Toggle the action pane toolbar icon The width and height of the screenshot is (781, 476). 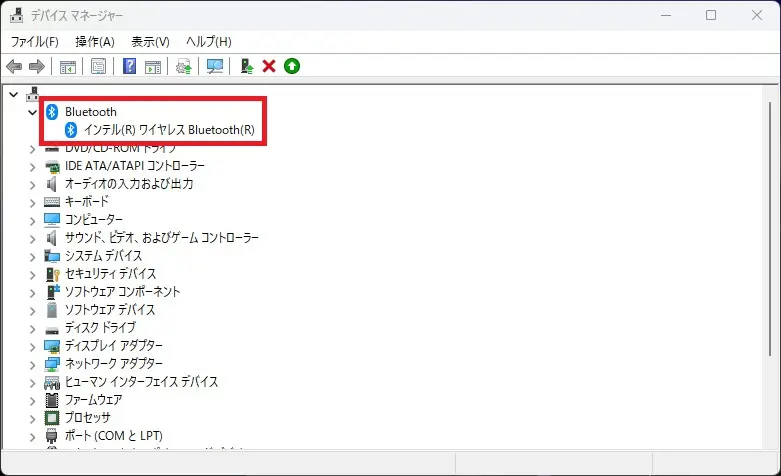153,66
